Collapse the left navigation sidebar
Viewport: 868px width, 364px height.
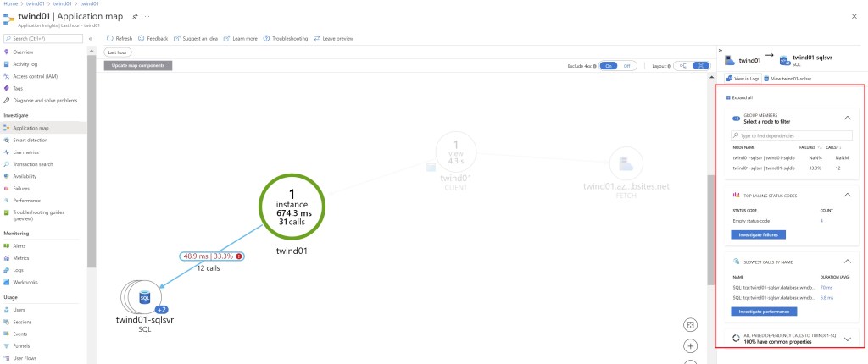point(91,38)
